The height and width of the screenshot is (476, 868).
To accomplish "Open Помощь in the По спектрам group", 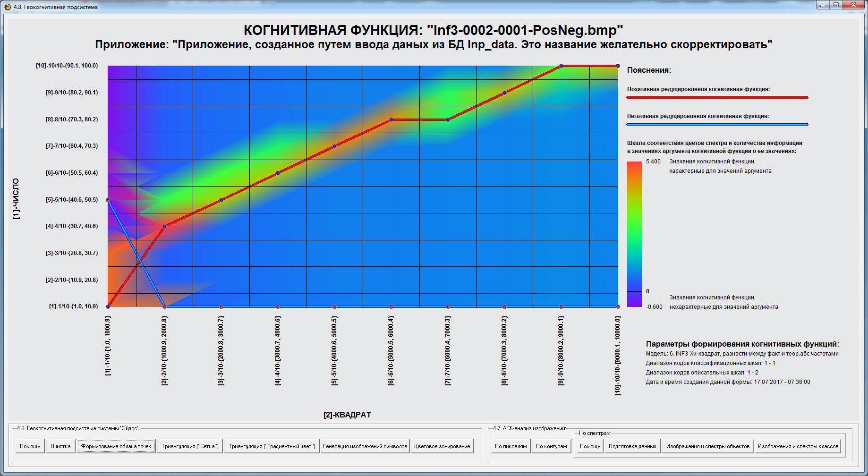I will tap(589, 446).
